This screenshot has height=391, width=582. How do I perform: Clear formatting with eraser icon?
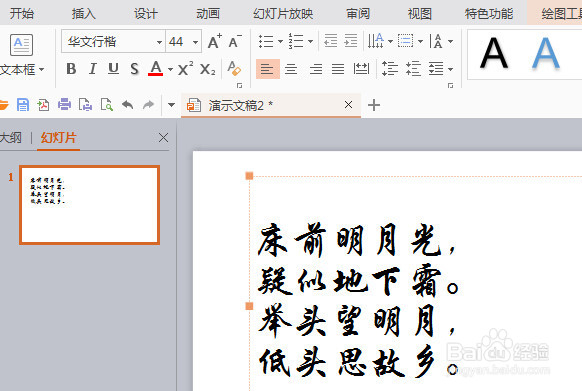[x=234, y=68]
